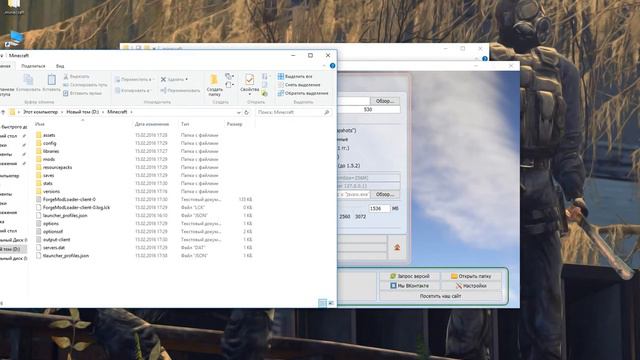
Task: Click the field showing 530 in launcher
Action: pyautogui.click(x=368, y=110)
